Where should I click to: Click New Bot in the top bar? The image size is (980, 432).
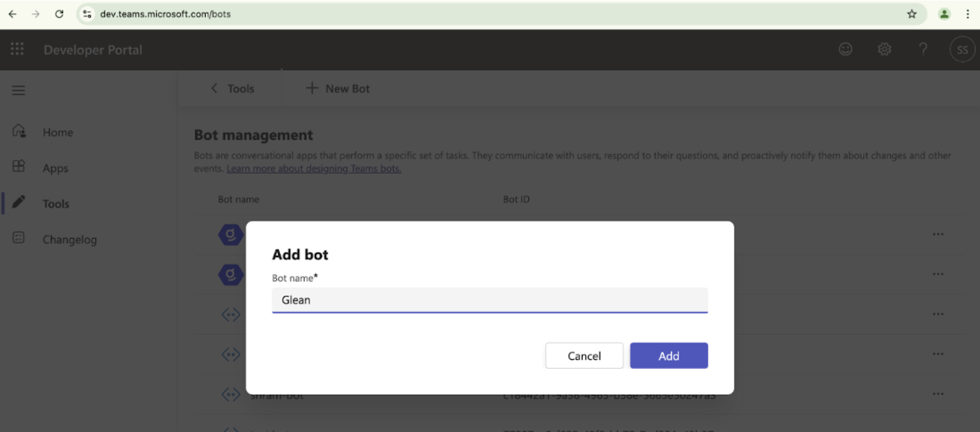tap(347, 89)
